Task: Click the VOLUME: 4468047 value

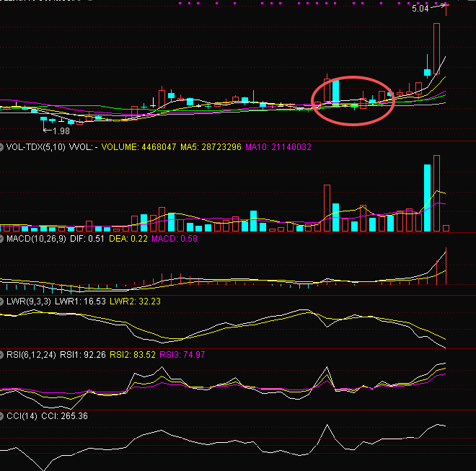Action: click(x=138, y=147)
